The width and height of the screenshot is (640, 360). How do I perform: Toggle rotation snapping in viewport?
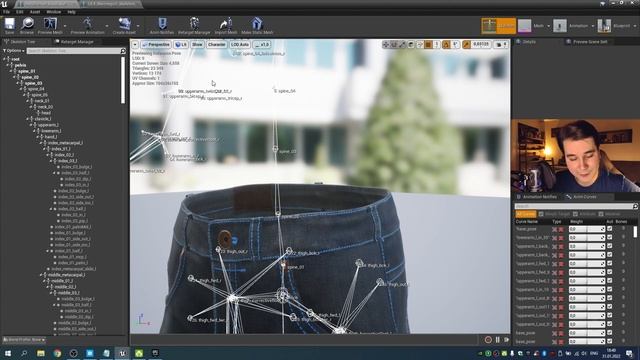click(x=446, y=44)
